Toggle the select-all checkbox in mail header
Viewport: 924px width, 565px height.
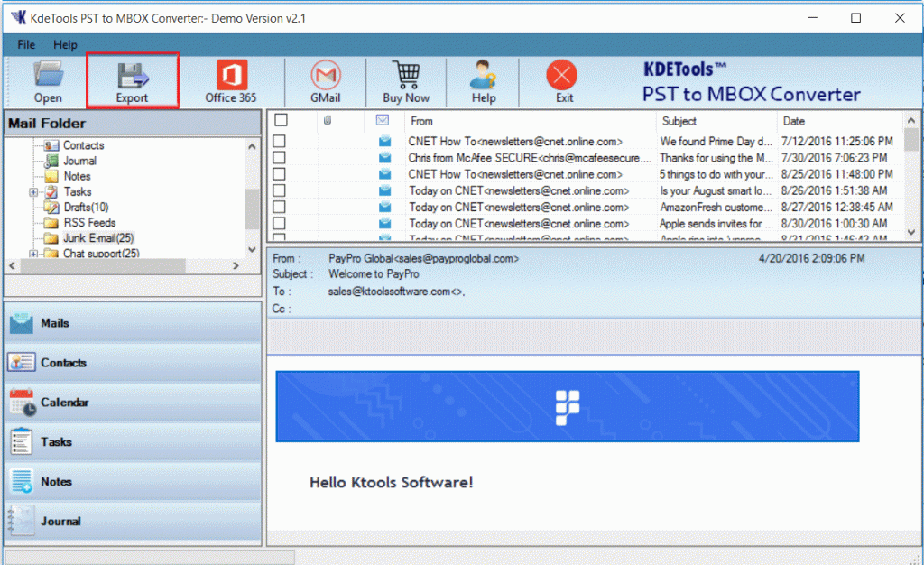(282, 120)
